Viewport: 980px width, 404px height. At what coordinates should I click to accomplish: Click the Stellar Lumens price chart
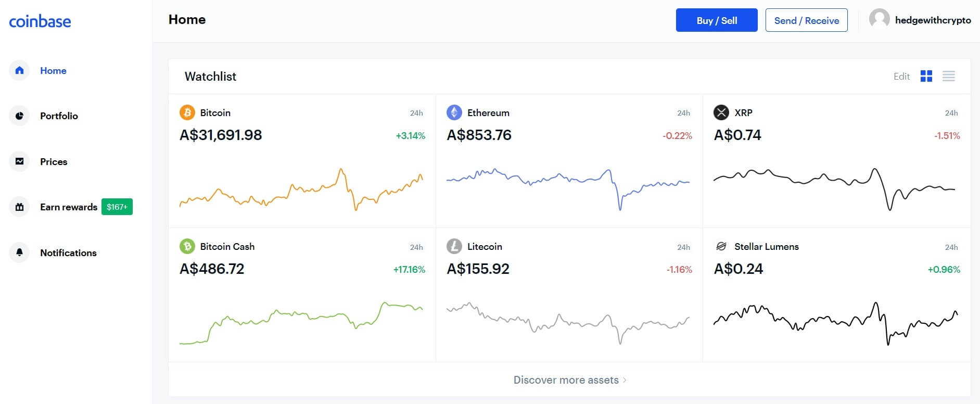click(836, 323)
